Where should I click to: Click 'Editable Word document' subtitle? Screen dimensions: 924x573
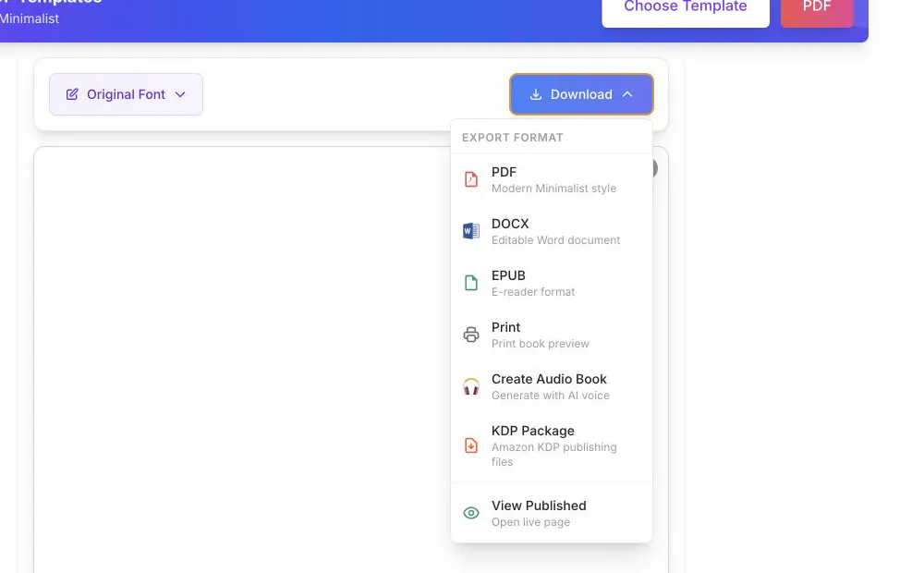tap(555, 240)
